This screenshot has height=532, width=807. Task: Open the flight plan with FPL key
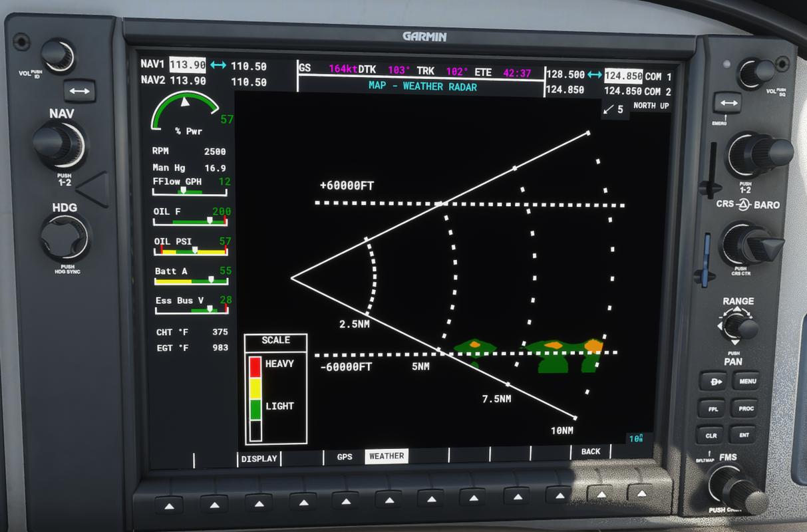coord(713,409)
